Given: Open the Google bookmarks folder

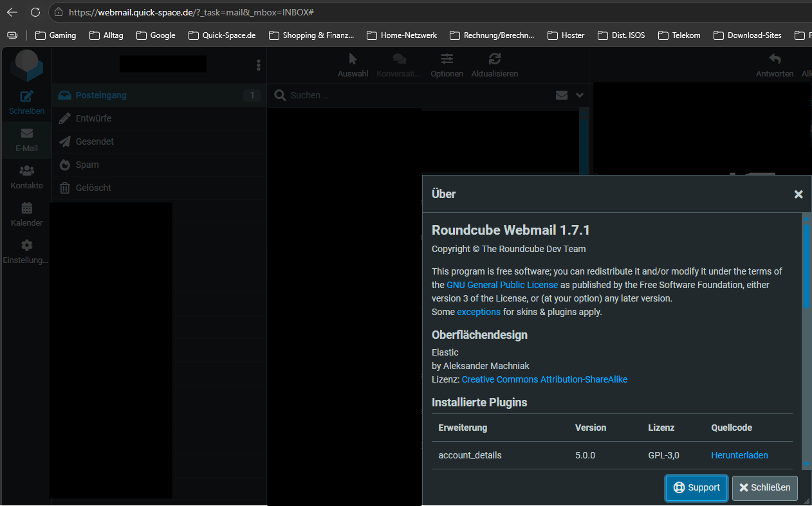Looking at the screenshot, I should click(156, 35).
